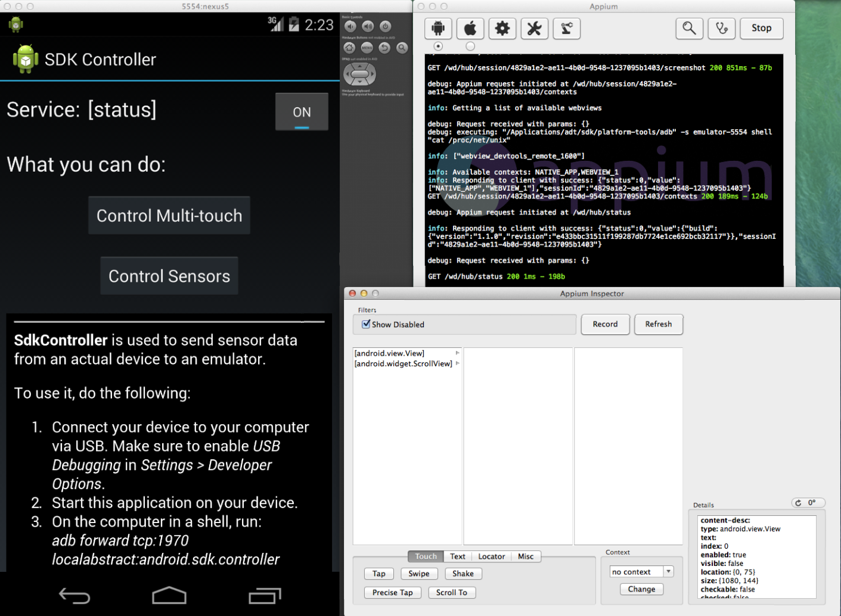This screenshot has width=841, height=616.
Task: Open Android settings in Appium toolbar
Action: 438,28
